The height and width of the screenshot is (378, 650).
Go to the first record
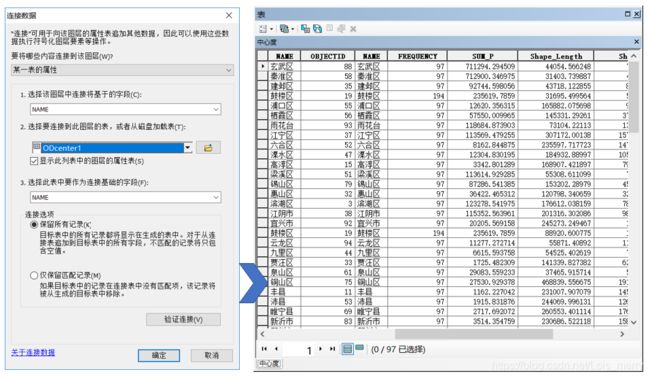(x=264, y=349)
